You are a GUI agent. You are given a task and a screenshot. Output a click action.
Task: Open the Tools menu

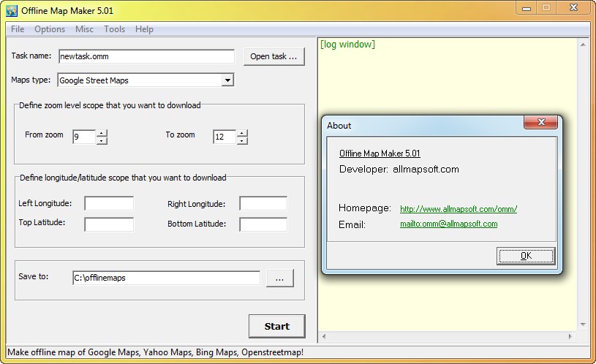[x=114, y=29]
